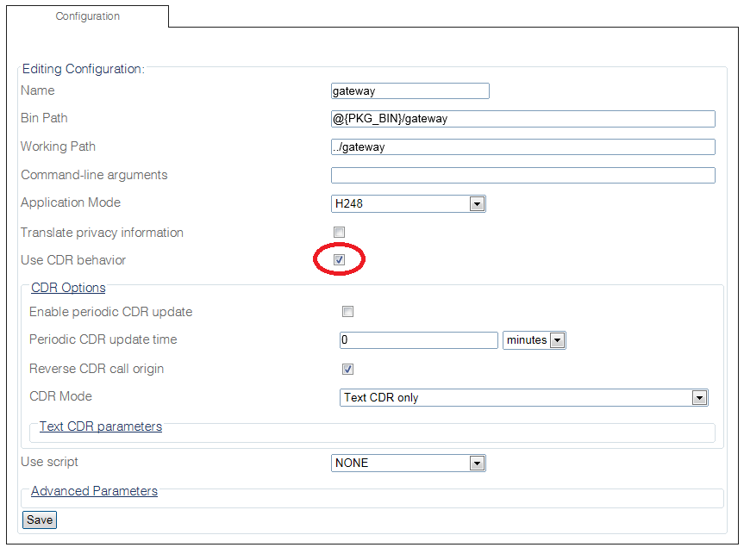Uncheck Reverse CDR call origin
The width and height of the screenshot is (744, 560).
coord(348,370)
